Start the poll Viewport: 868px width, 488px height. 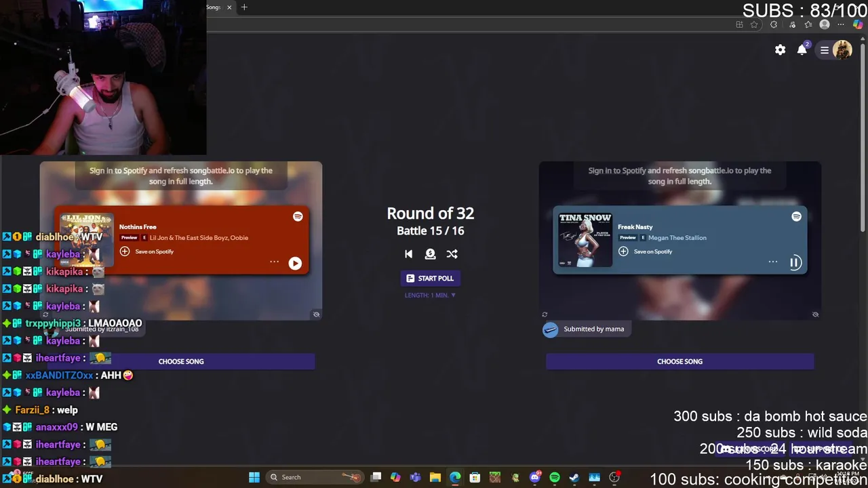coord(430,279)
